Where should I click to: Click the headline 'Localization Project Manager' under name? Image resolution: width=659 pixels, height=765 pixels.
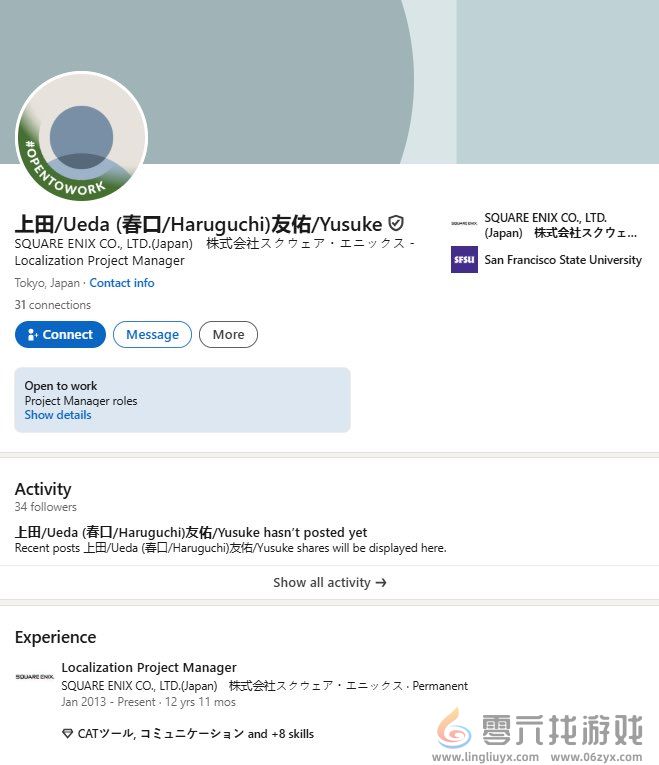[100, 261]
